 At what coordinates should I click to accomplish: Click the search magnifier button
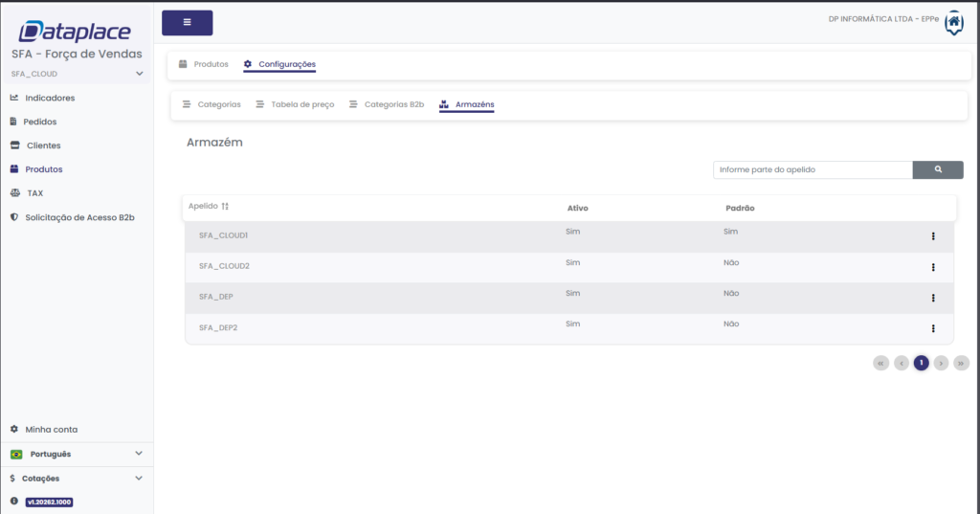[937, 169]
